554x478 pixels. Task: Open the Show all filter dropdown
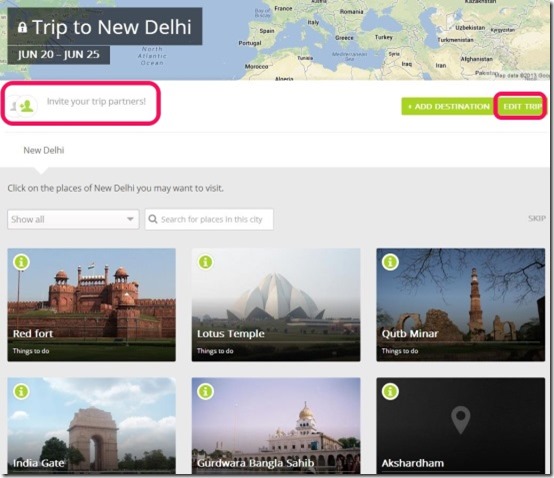(x=73, y=219)
